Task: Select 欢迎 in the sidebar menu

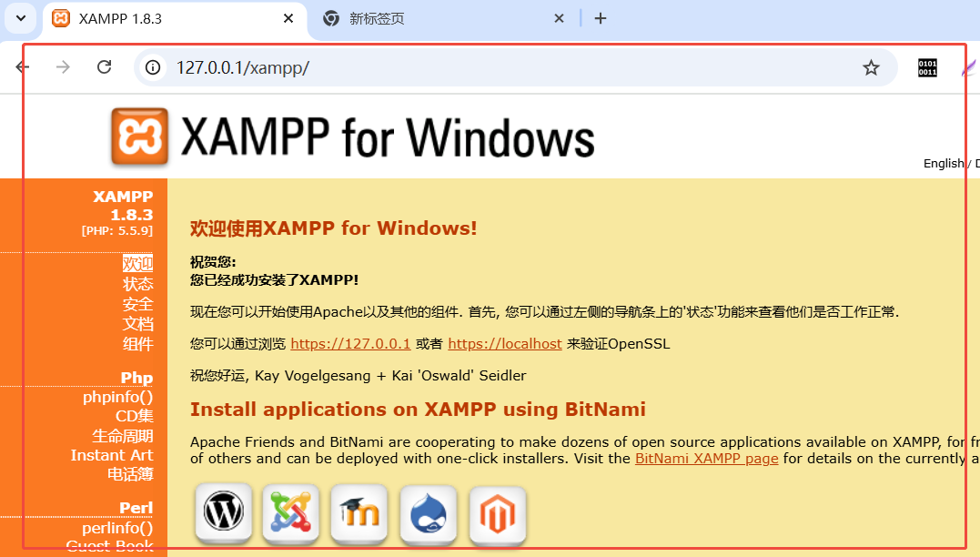Action: click(x=137, y=264)
